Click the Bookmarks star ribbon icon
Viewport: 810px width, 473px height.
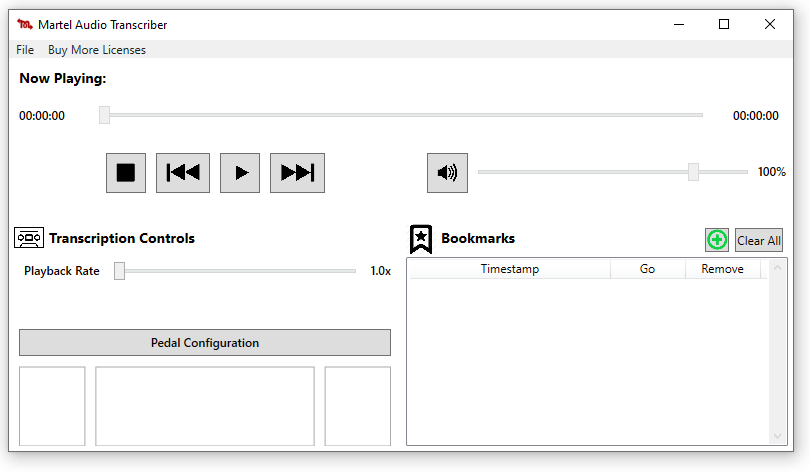pos(421,239)
